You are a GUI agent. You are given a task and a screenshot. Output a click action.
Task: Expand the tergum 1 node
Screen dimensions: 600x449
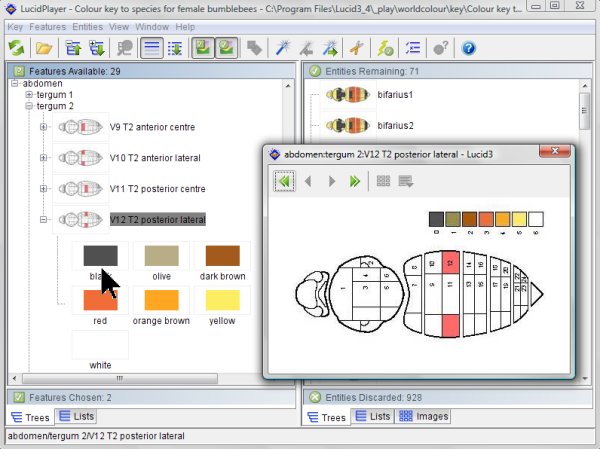[29, 94]
